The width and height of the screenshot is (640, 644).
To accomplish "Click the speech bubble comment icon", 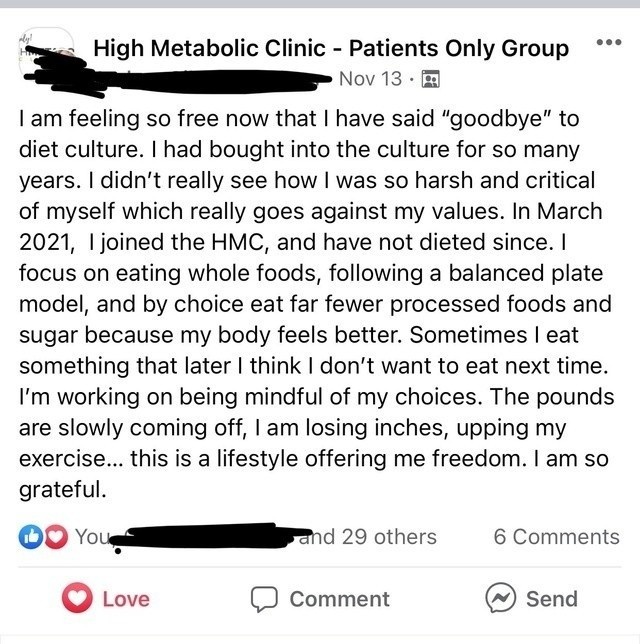I will coord(265,599).
